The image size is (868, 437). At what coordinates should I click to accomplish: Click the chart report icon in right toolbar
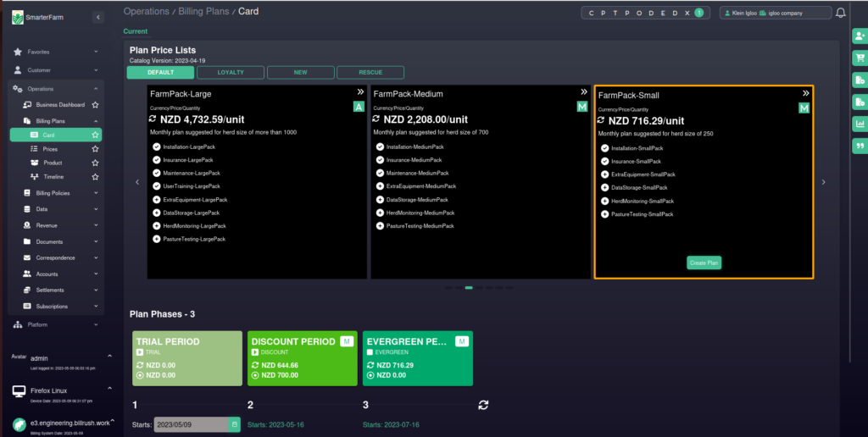(860, 124)
